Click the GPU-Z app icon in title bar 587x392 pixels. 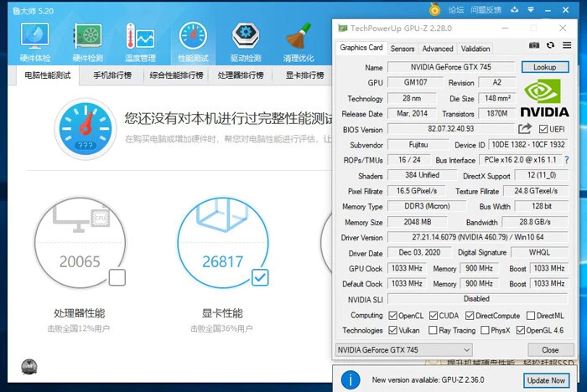pyautogui.click(x=342, y=28)
